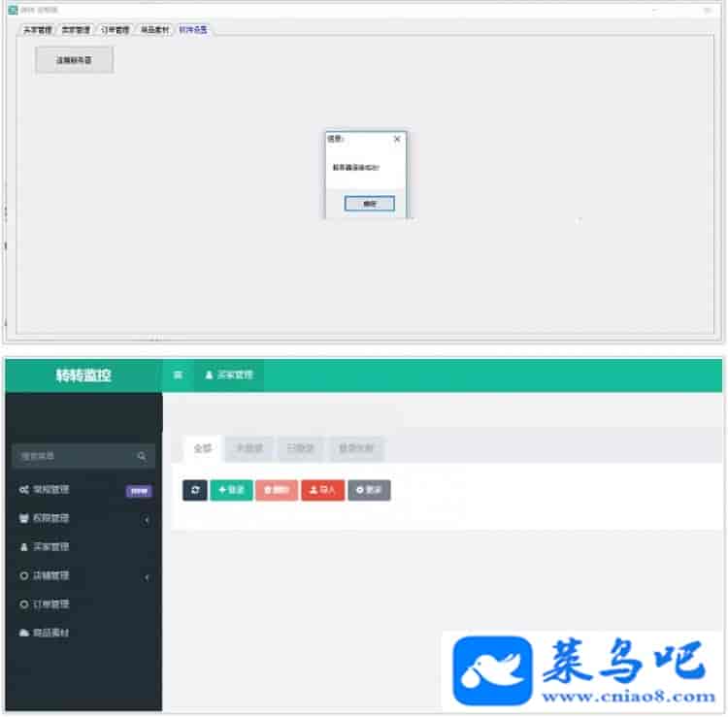The image size is (728, 717).
Task: Click the red import button with person icon
Action: coord(322,490)
